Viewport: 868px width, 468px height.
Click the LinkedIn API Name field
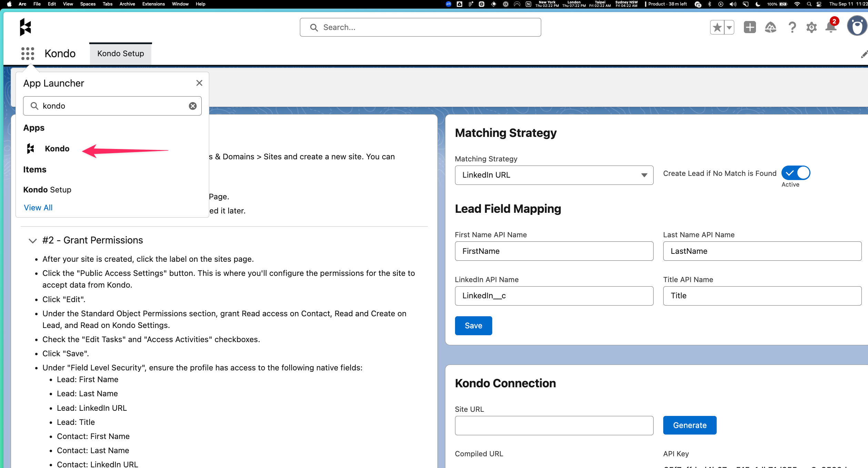[x=554, y=296]
